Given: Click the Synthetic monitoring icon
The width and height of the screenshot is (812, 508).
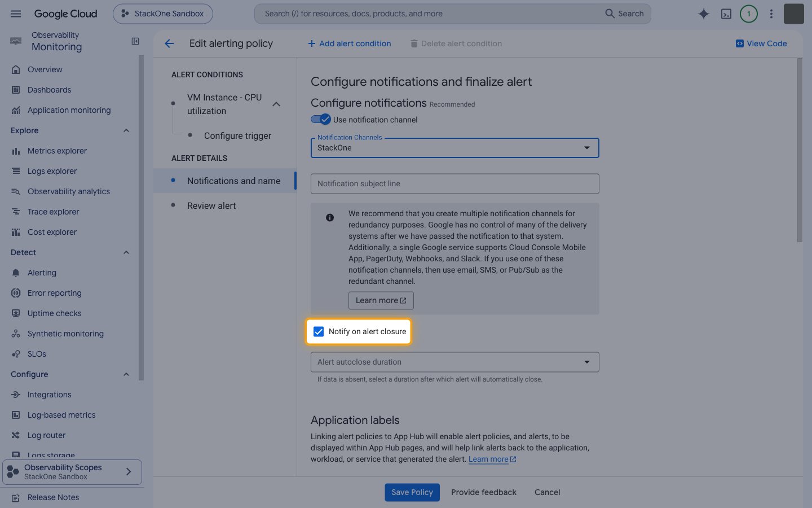Looking at the screenshot, I should [x=16, y=334].
